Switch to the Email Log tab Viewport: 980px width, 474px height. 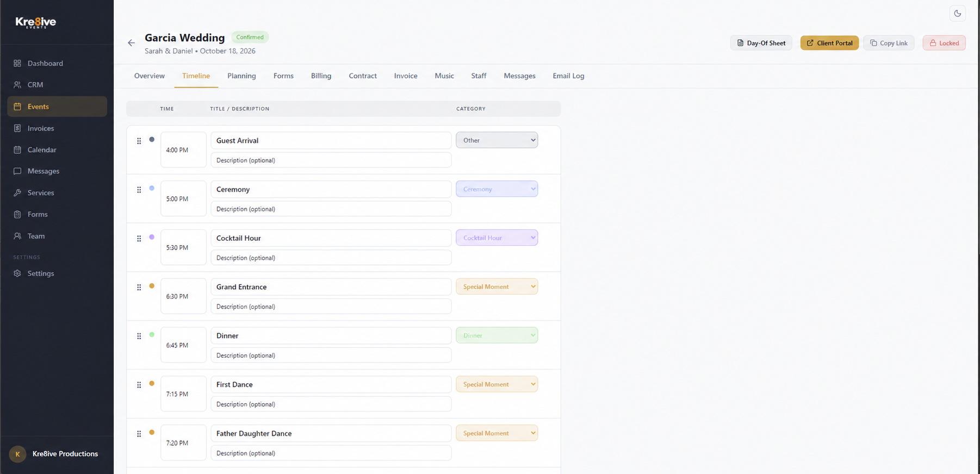(568, 76)
